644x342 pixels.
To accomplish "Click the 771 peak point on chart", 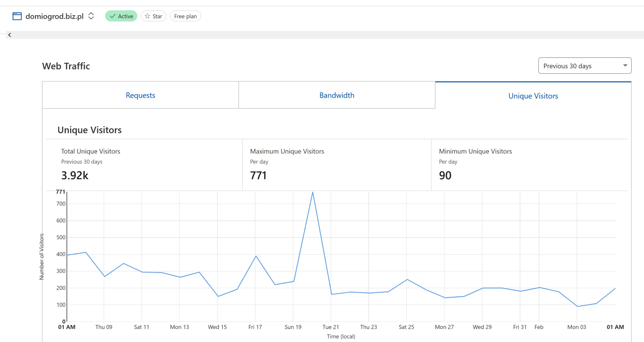I will (x=312, y=192).
